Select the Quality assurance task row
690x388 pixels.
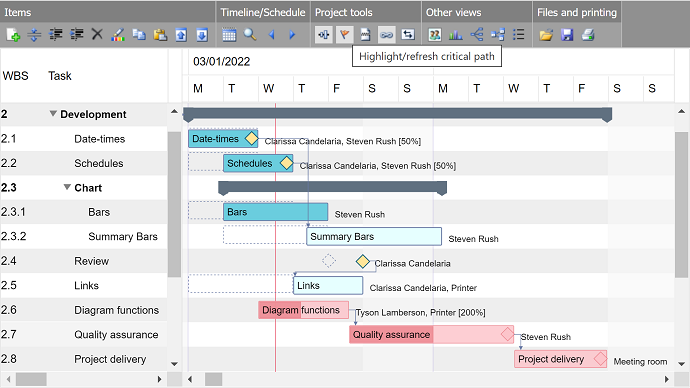coord(84,334)
